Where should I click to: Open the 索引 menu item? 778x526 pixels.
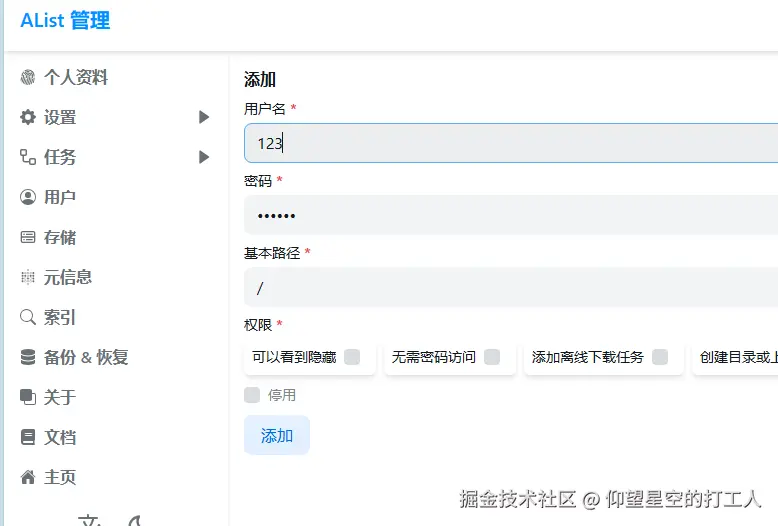pos(60,318)
